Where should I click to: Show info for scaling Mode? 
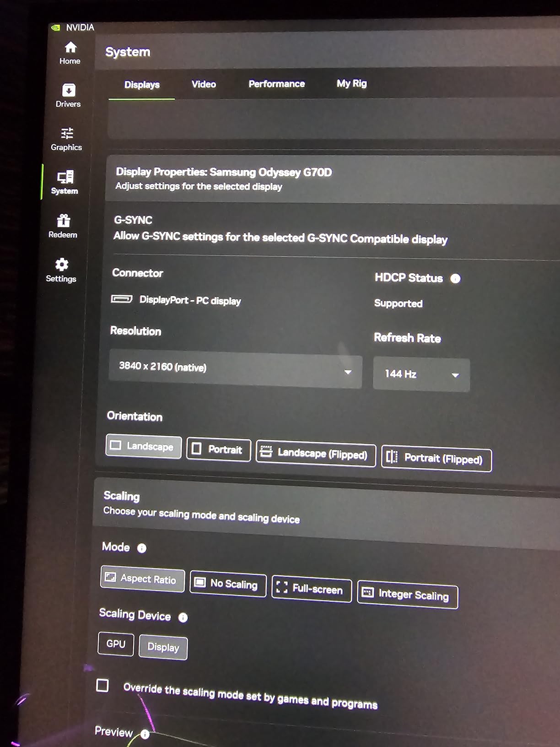pyautogui.click(x=142, y=548)
